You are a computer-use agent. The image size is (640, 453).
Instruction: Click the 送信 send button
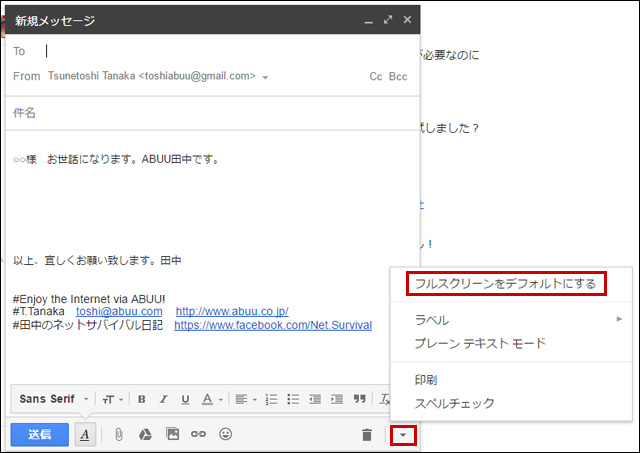40,434
